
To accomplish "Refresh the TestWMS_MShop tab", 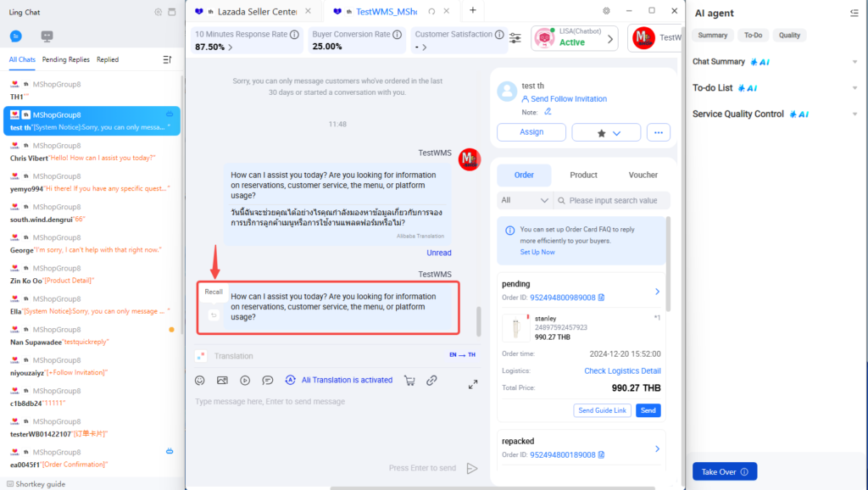I will 431,11.
